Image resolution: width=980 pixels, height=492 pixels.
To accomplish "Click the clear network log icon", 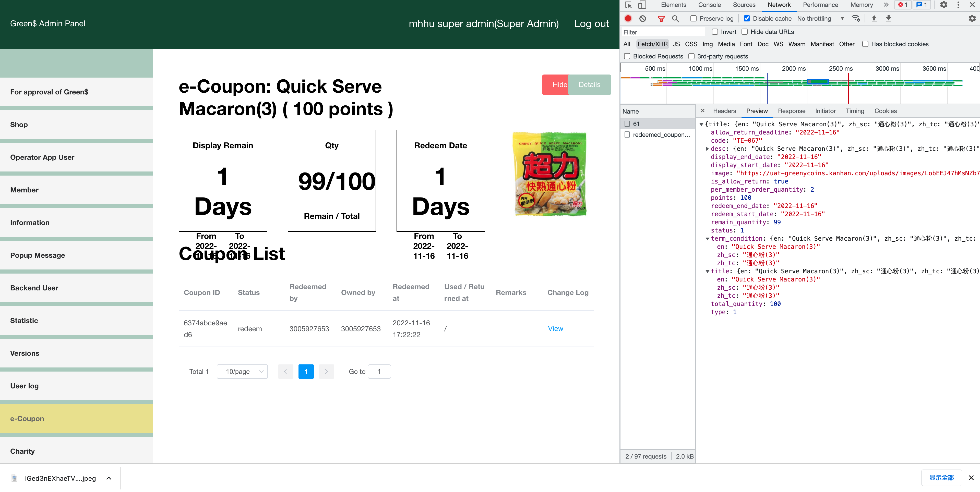I will point(642,18).
